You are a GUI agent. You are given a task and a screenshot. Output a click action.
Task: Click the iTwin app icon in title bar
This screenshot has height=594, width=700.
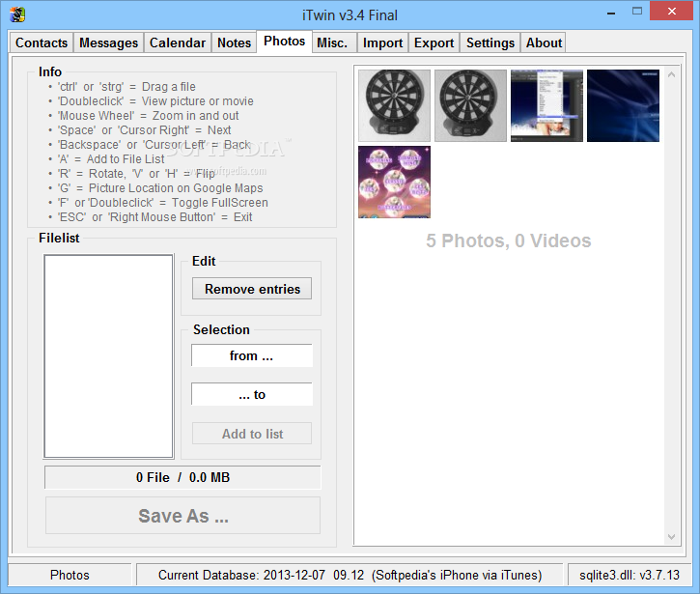[x=17, y=14]
